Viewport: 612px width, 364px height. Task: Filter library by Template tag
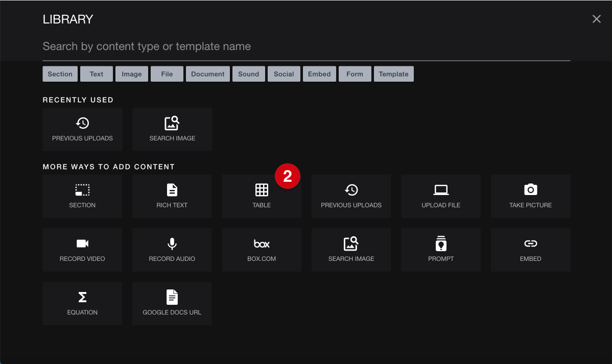pyautogui.click(x=393, y=74)
